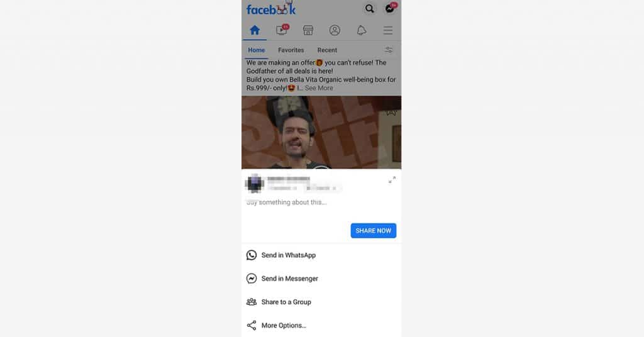Expand post text with See More

[x=319, y=88]
